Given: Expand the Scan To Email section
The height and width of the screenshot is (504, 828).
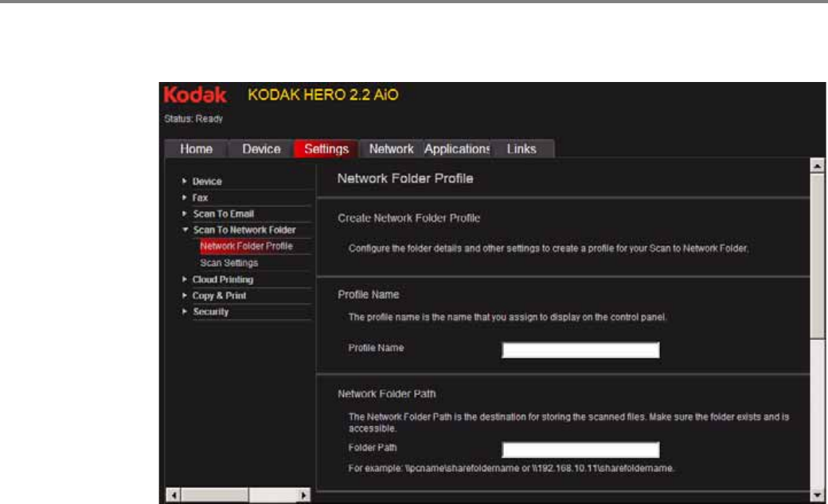Looking at the screenshot, I should tap(223, 214).
